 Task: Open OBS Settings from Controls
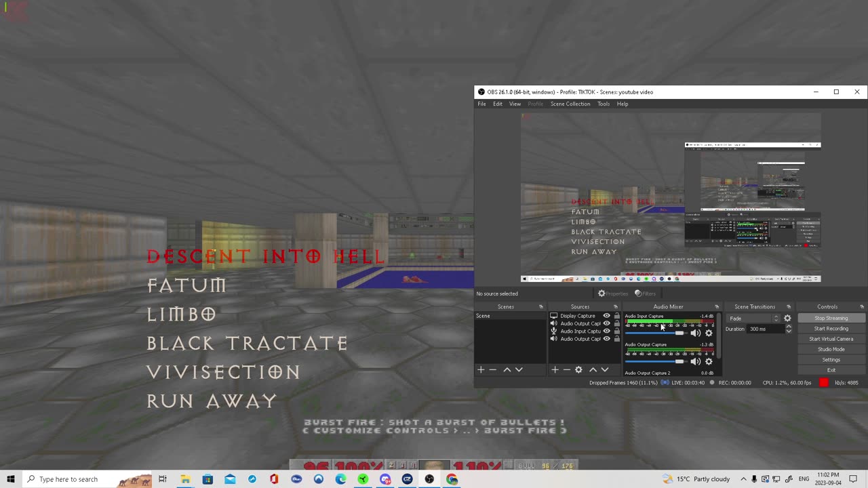coord(831,360)
